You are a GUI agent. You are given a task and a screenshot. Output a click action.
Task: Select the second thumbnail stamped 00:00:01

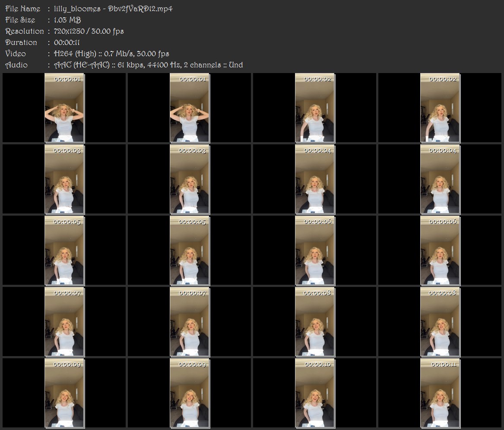(x=190, y=108)
